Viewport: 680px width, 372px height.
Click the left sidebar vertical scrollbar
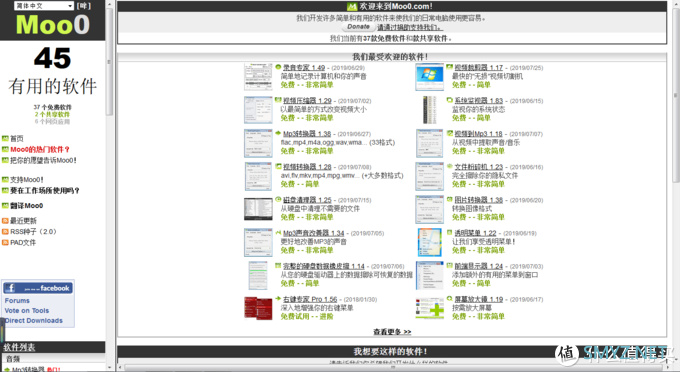[109, 61]
